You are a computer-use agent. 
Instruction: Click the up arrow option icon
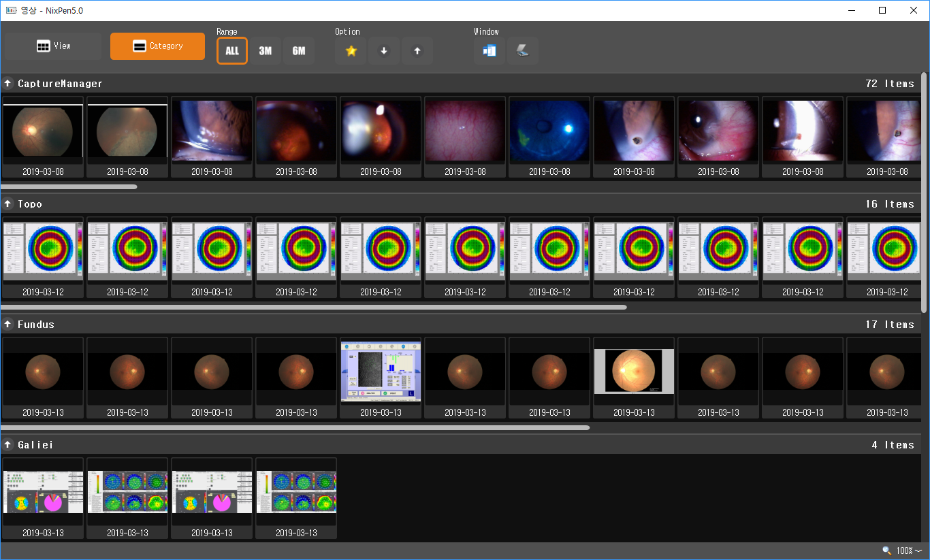coord(417,51)
